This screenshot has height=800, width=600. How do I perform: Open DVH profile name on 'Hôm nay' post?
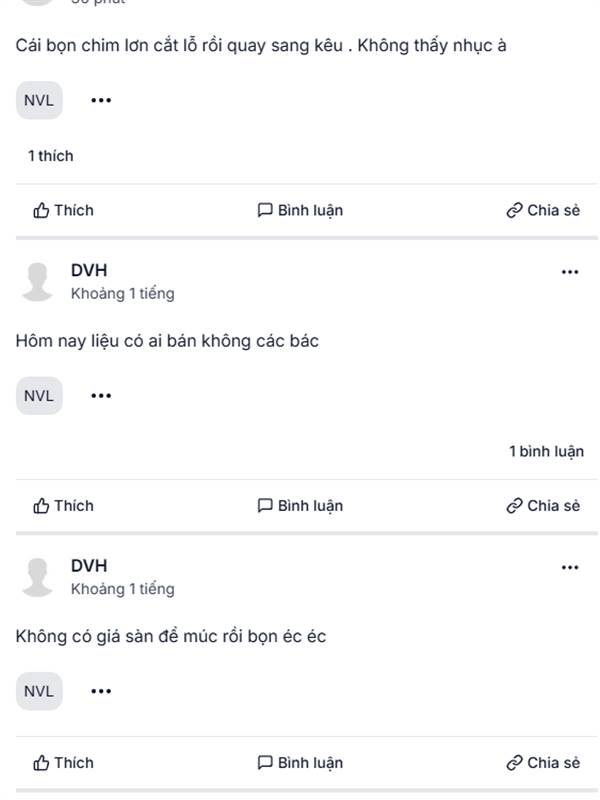89,270
